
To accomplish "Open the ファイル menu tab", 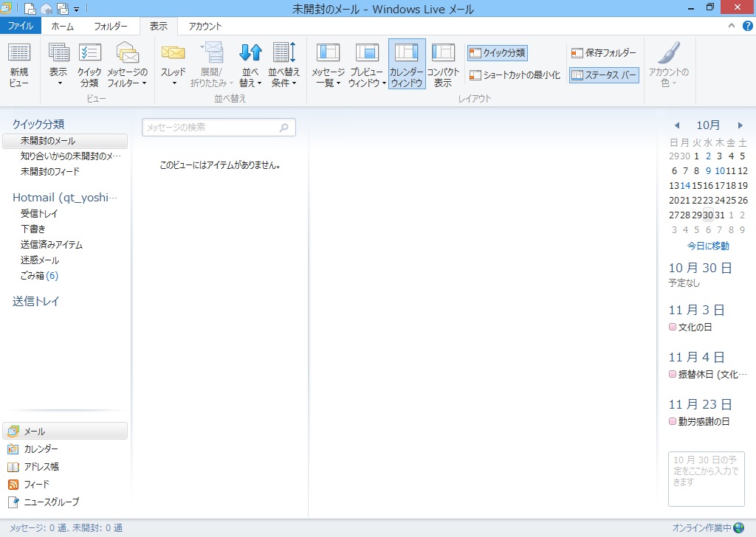I will (x=20, y=26).
